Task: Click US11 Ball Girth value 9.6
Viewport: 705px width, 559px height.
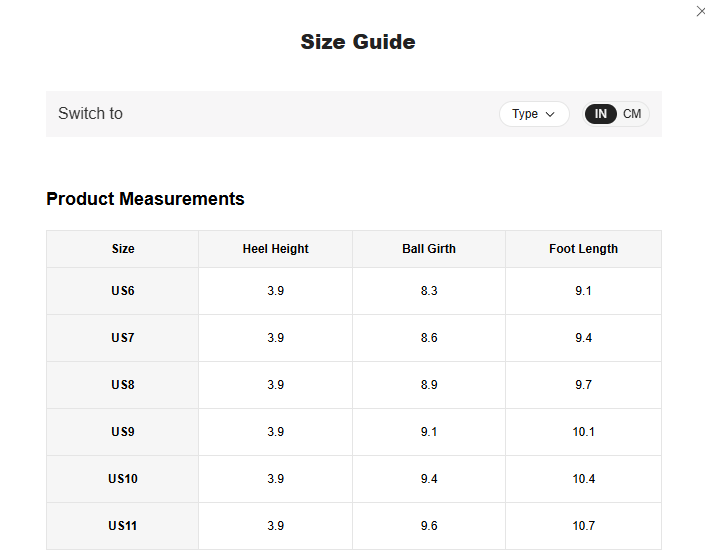Action: (429, 526)
